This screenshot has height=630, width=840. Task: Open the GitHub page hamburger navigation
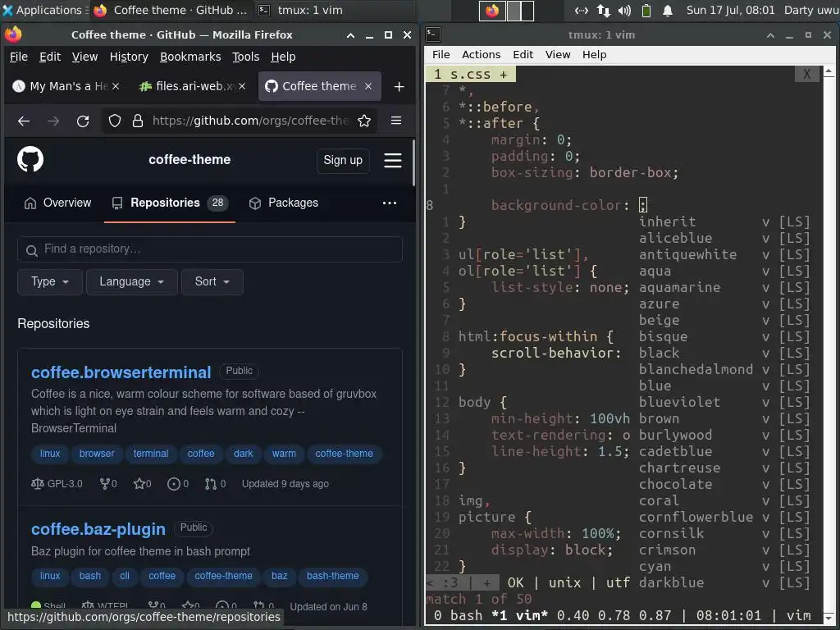393,160
